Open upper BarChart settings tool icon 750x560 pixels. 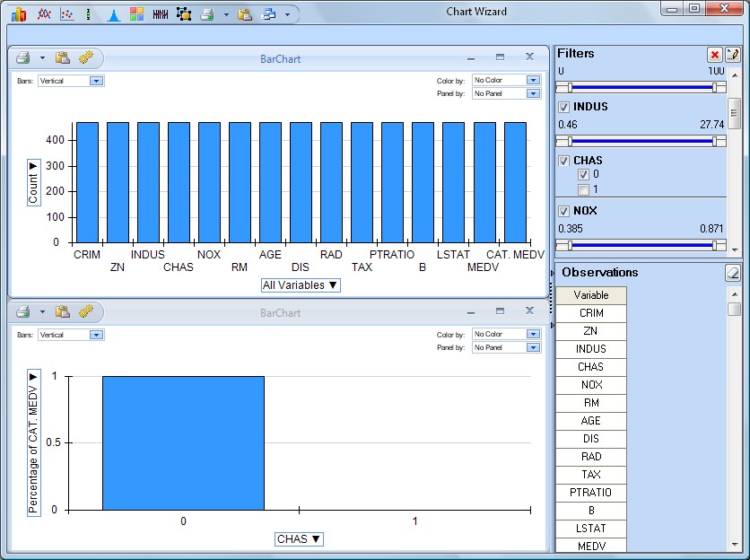(x=86, y=57)
